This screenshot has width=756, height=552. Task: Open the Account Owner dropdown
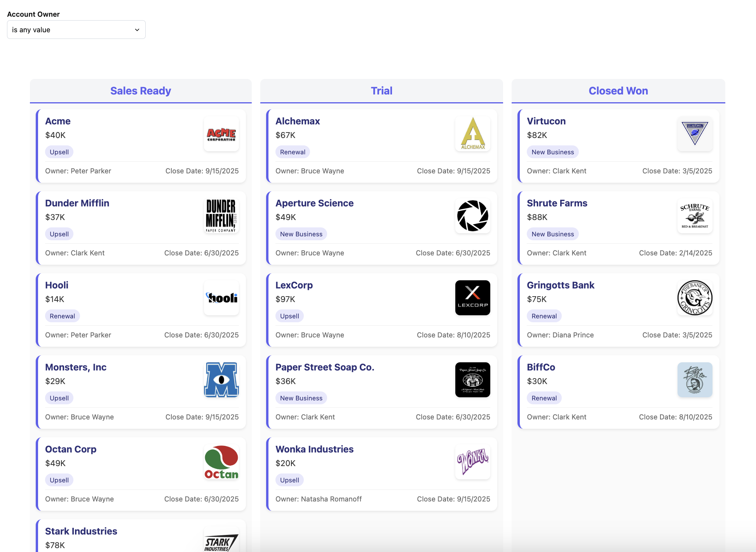pyautogui.click(x=76, y=30)
